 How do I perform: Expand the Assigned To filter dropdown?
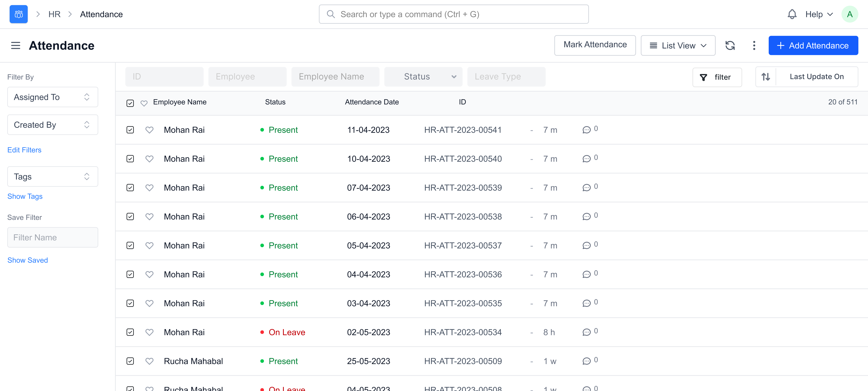(x=53, y=97)
